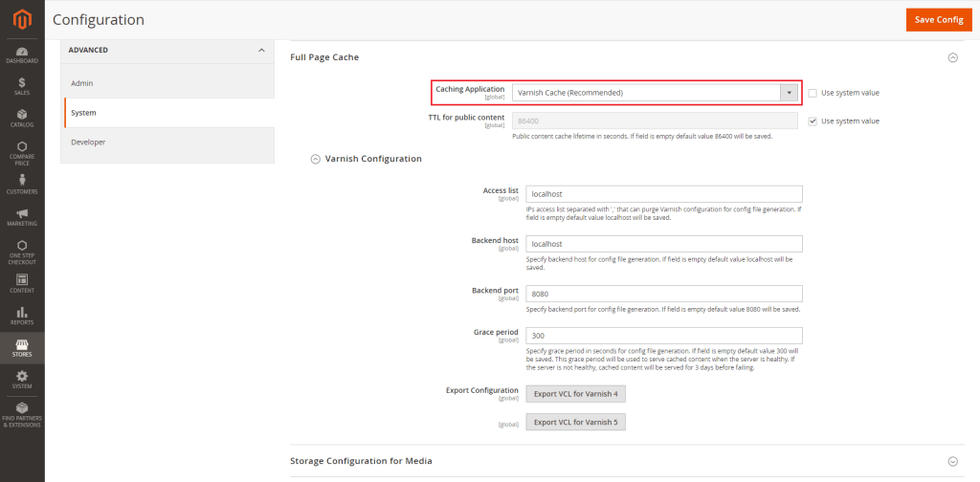Click the Storage Configuration for Media heading

tap(361, 461)
